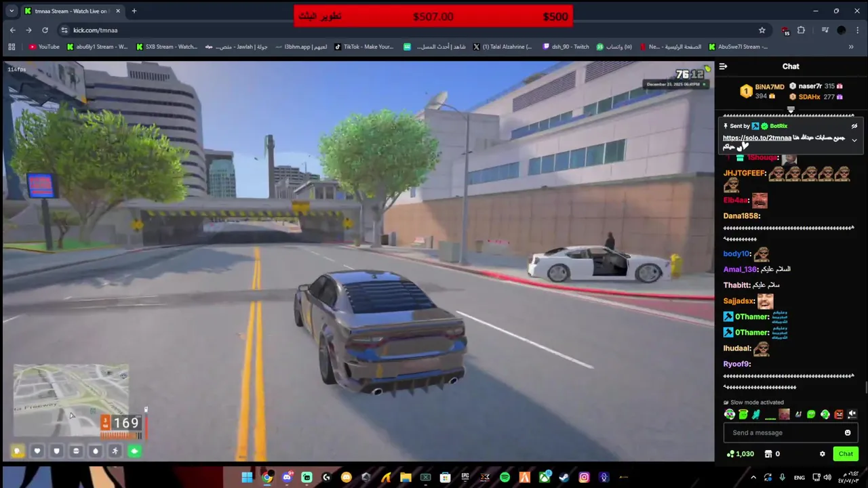
Task: Click username Thabitt in chat
Action: (737, 285)
